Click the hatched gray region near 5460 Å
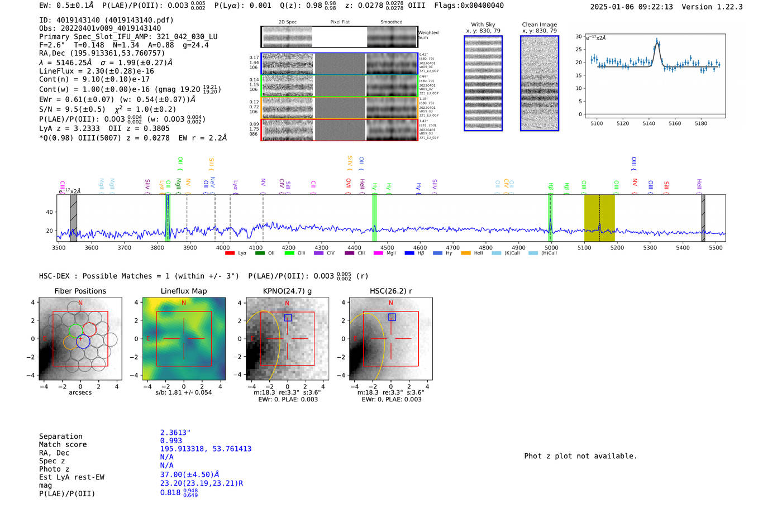Screen dimensions: 782x532 pos(703,218)
